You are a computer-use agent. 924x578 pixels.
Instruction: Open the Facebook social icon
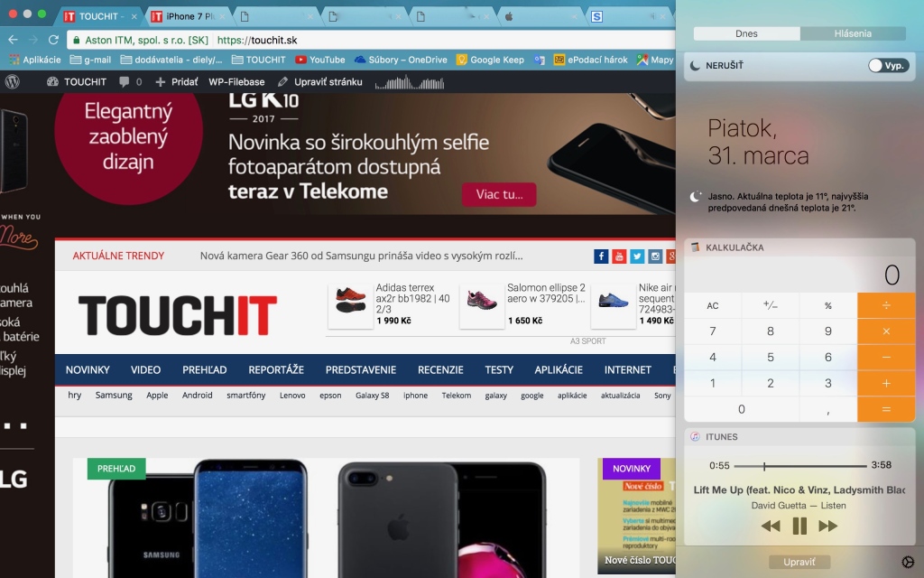pyautogui.click(x=601, y=256)
